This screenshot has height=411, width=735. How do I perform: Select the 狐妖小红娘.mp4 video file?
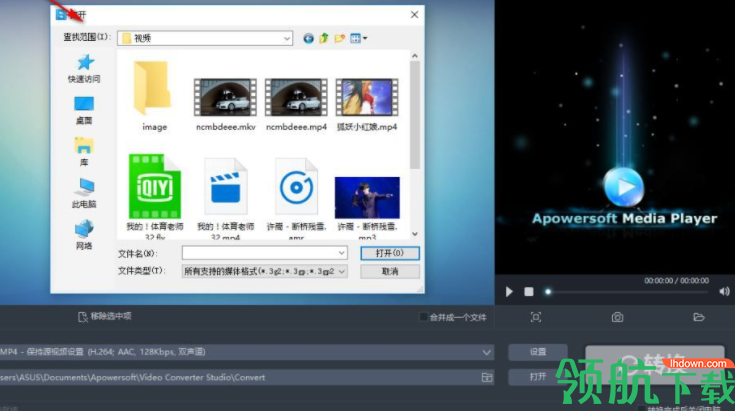coord(367,105)
